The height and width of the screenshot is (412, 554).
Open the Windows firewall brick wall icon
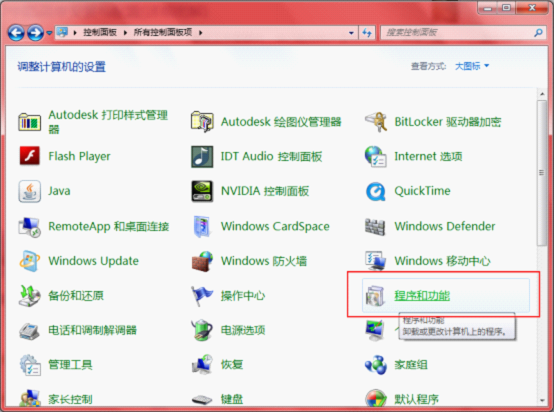click(x=202, y=261)
